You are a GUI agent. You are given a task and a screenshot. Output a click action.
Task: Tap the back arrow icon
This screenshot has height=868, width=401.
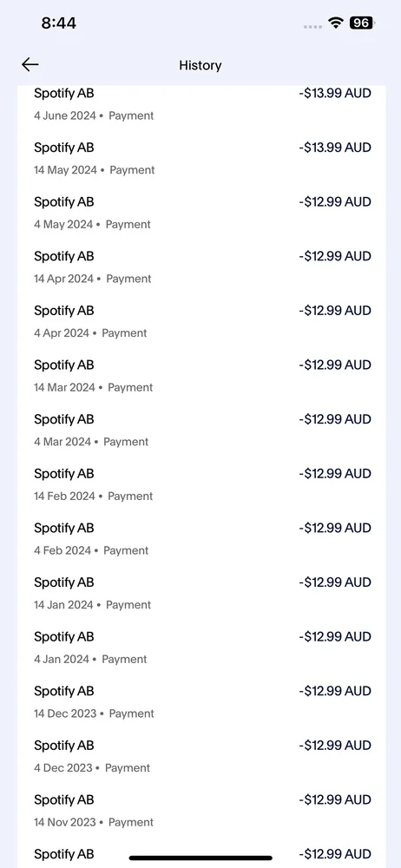pos(30,65)
